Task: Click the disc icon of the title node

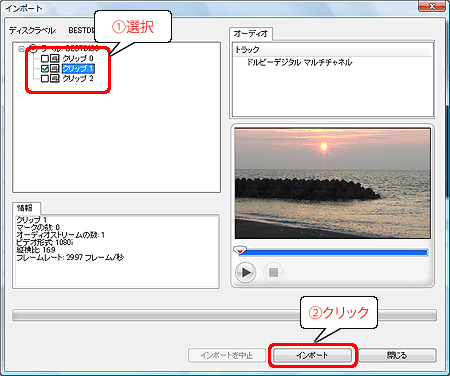Action: 33,49
